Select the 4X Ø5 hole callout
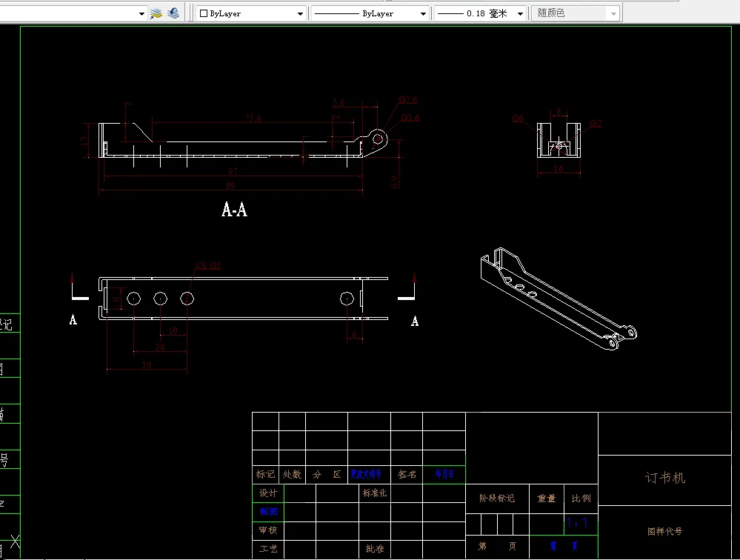This screenshot has height=560, width=740. click(x=208, y=266)
